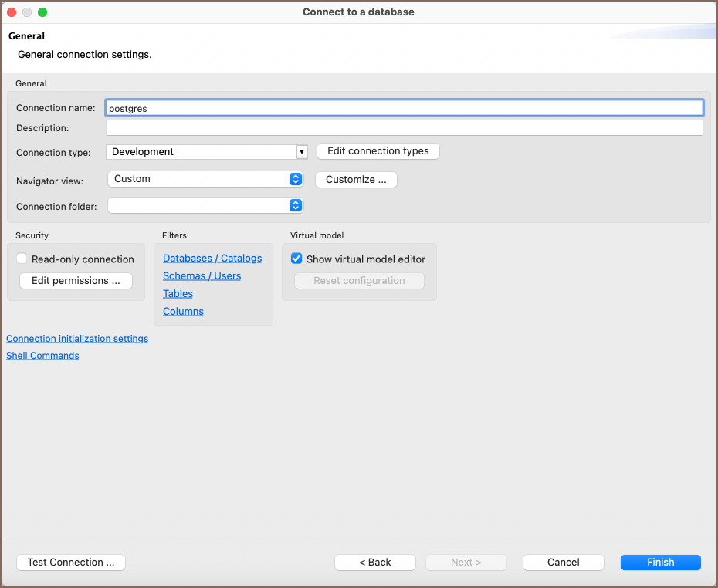
Task: Open the Connection type dropdown arrow
Action: point(302,152)
